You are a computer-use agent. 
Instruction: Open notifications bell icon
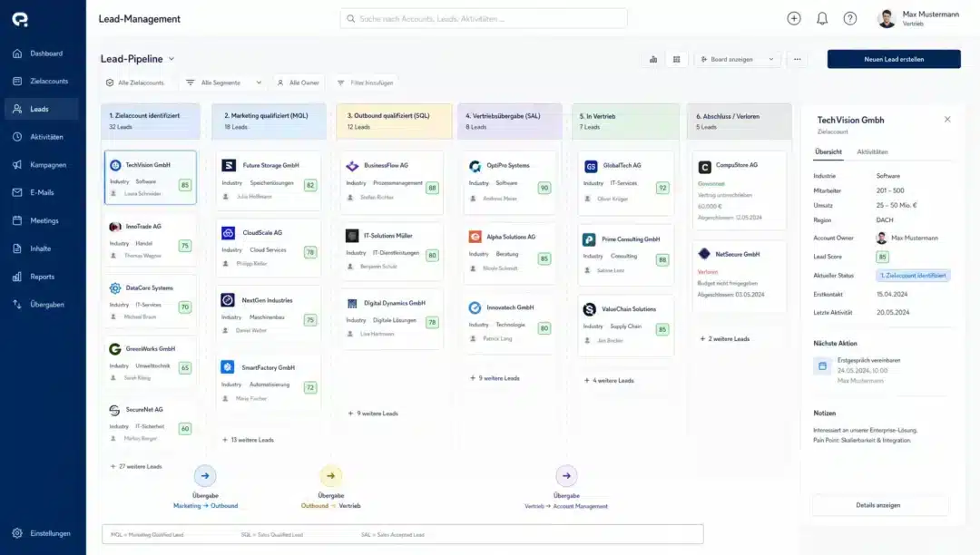tap(822, 18)
